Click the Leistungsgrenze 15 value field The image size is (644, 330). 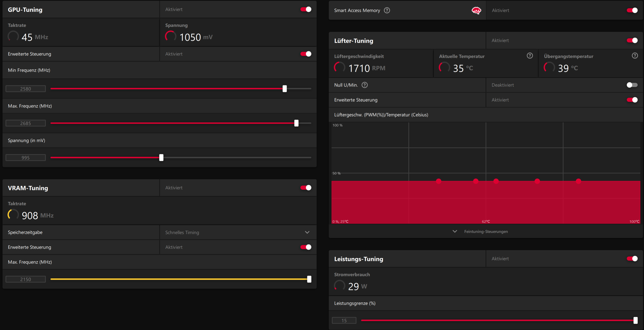344,321
